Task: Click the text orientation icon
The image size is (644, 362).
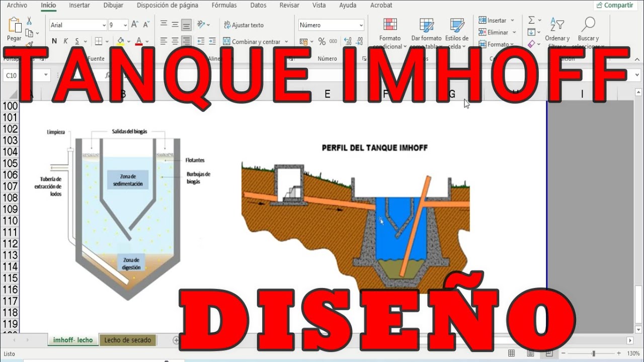Action: coord(201,25)
